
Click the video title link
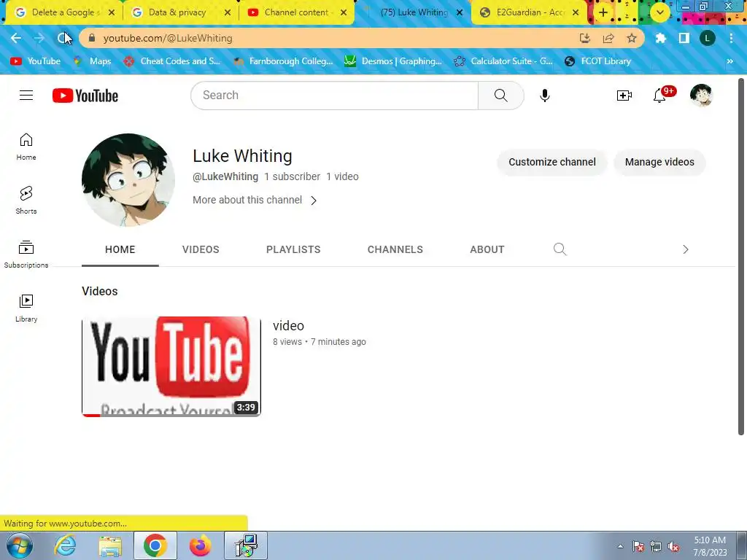click(288, 326)
